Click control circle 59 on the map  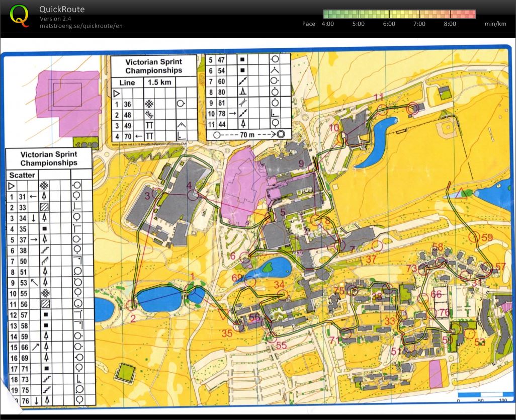click(x=473, y=236)
